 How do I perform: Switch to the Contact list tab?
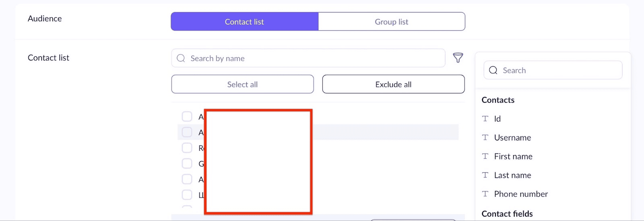pos(244,22)
